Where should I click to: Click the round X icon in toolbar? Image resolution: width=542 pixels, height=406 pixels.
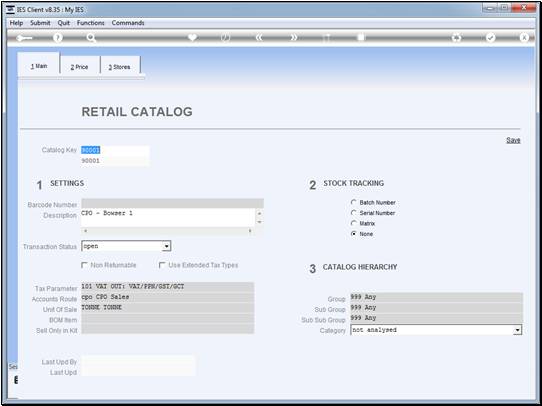pos(524,38)
